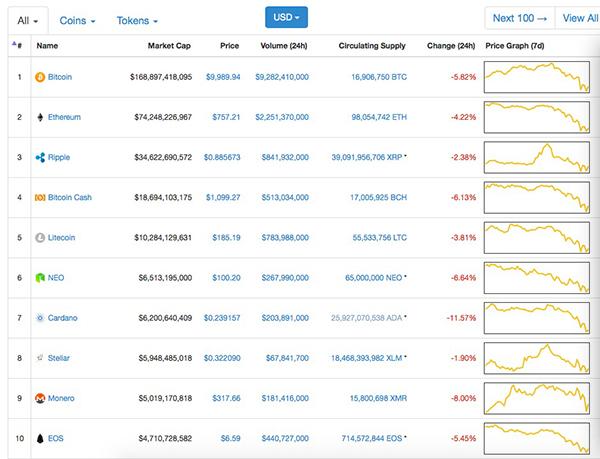Click the Ethereum diamond logo icon
The image size is (600, 459).
click(40, 117)
